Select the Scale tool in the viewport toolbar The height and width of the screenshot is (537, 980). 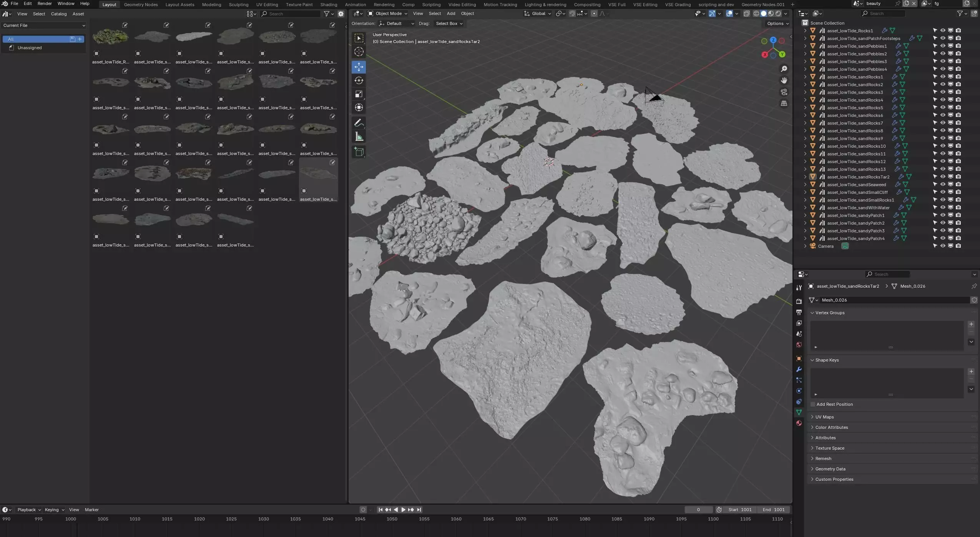359,94
